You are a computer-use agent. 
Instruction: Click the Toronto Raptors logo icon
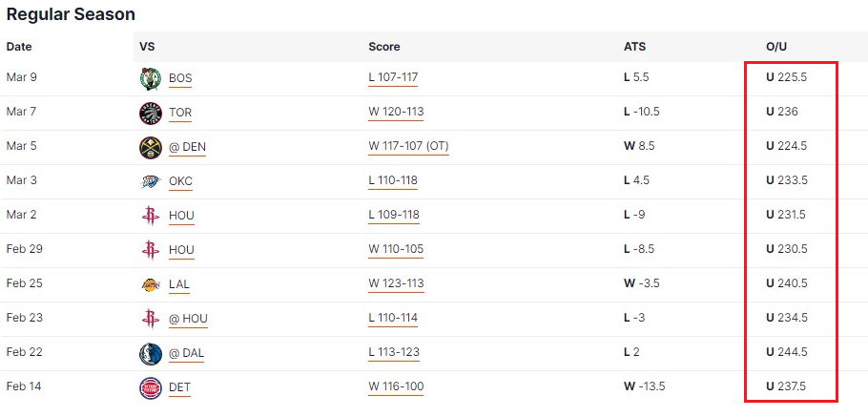pos(151,113)
